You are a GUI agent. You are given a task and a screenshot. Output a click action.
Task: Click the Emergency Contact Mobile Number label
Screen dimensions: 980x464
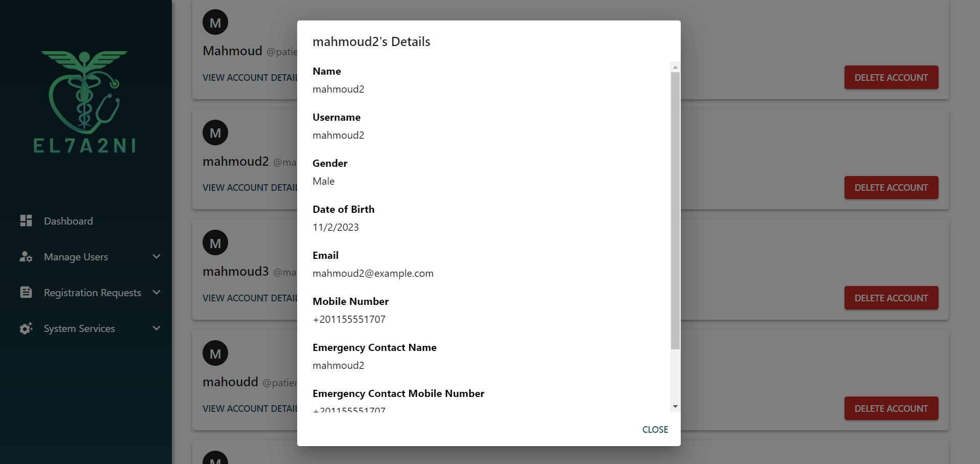coord(398,393)
